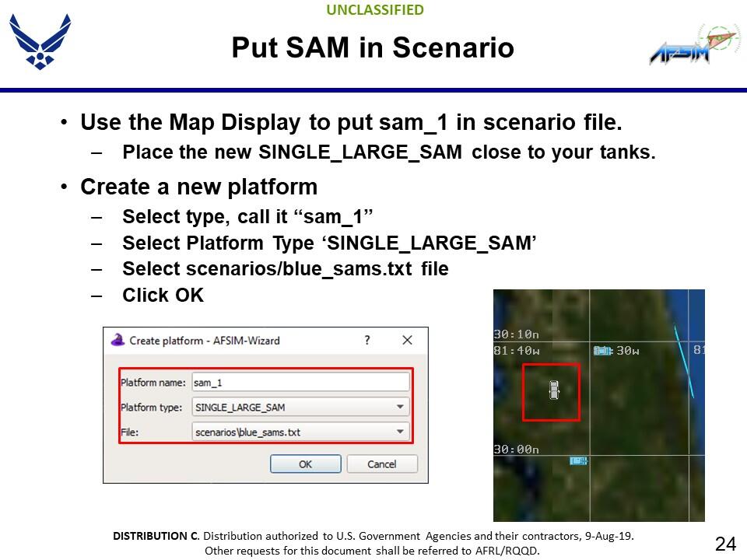
Task: Click the slide number 24
Action: click(x=725, y=544)
